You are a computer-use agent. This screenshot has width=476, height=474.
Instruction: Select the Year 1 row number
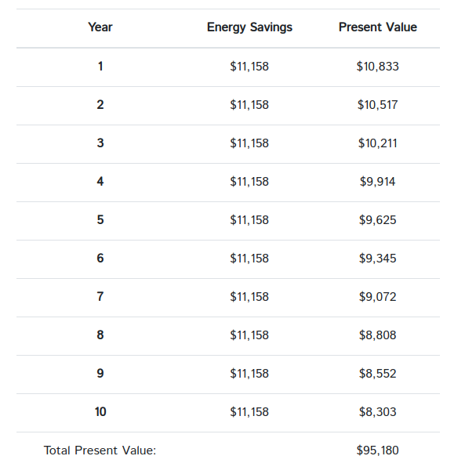[100, 66]
